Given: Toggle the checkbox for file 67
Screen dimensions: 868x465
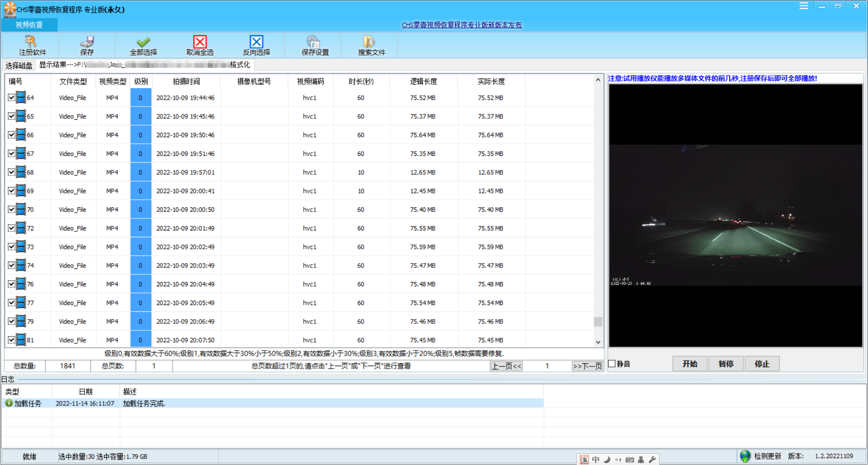Looking at the screenshot, I should point(11,153).
